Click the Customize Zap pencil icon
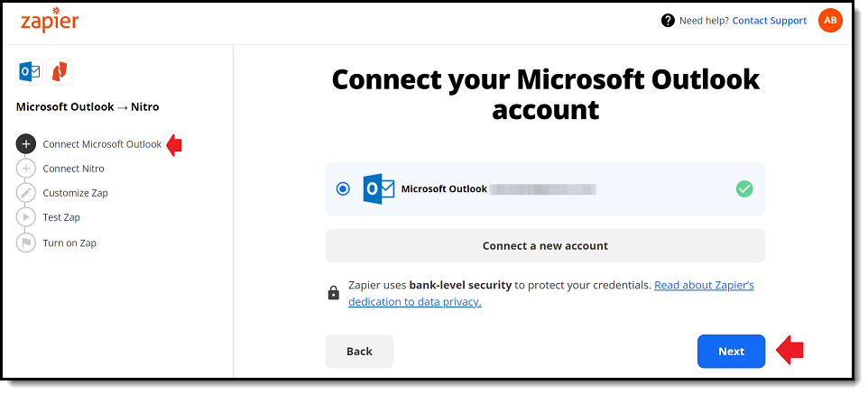Screen dimensions: 868x394 click(26, 193)
